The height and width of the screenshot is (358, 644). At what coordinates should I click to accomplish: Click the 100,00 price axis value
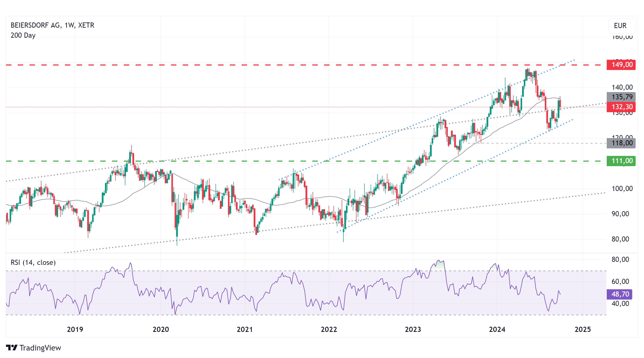pos(622,189)
